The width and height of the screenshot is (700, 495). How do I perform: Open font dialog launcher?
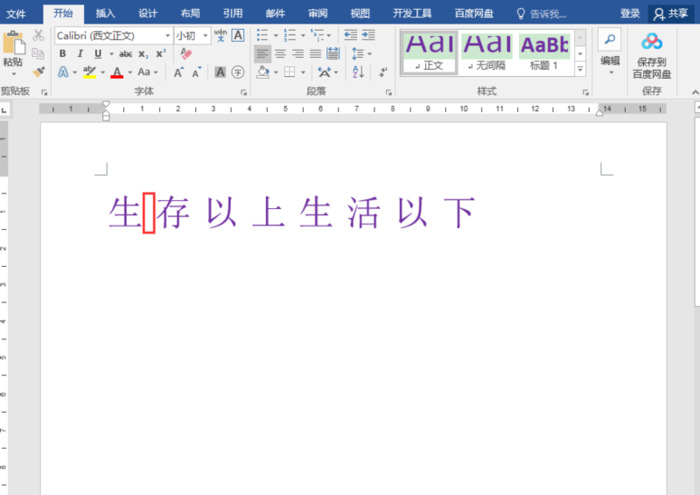[x=243, y=92]
